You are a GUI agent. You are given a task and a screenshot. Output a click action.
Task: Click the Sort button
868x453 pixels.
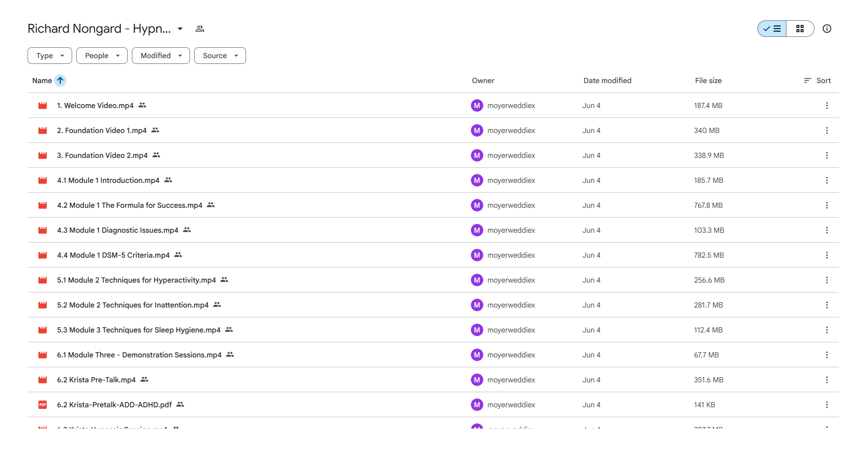click(x=818, y=81)
